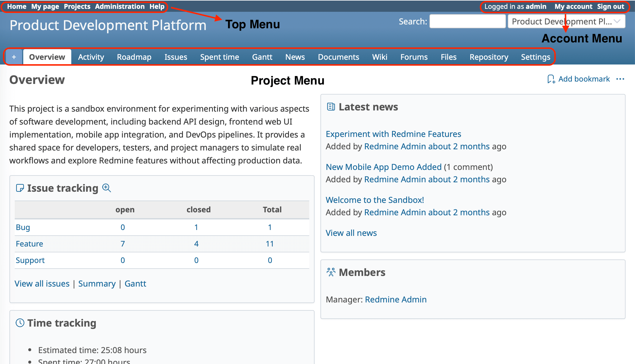Image resolution: width=635 pixels, height=364 pixels.
Task: Click the Members panel icon
Action: tap(330, 272)
